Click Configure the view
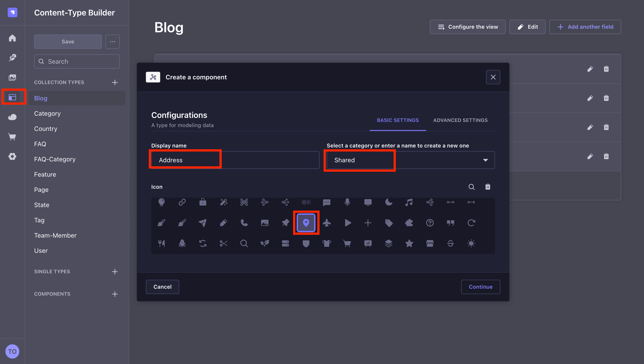644x364 pixels. point(468,27)
